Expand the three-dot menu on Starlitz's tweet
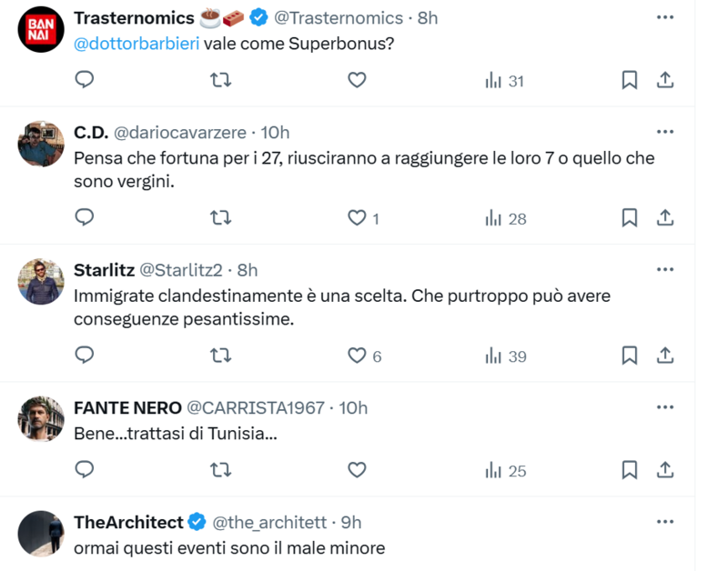Viewport: 728px width, 571px height. (665, 270)
